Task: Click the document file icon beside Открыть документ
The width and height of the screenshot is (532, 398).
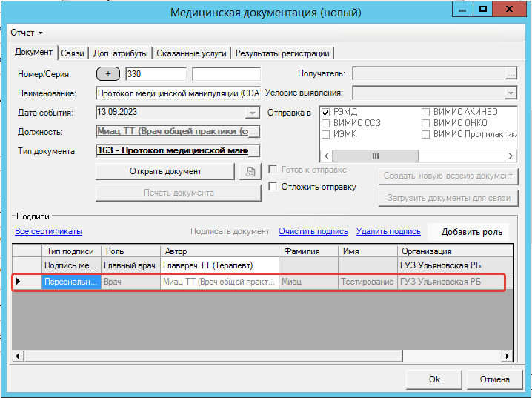Action: [x=250, y=171]
